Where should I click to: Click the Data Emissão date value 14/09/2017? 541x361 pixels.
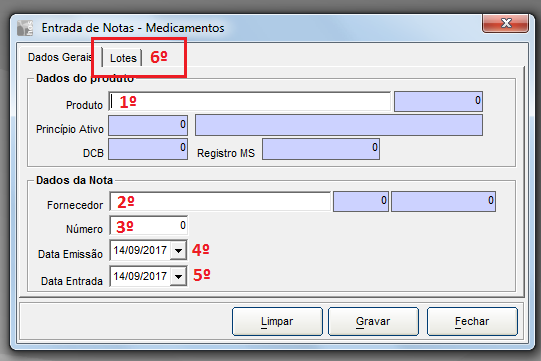click(x=140, y=250)
